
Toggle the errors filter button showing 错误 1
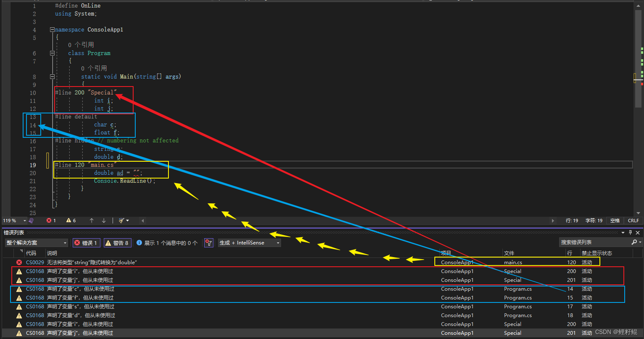86,243
